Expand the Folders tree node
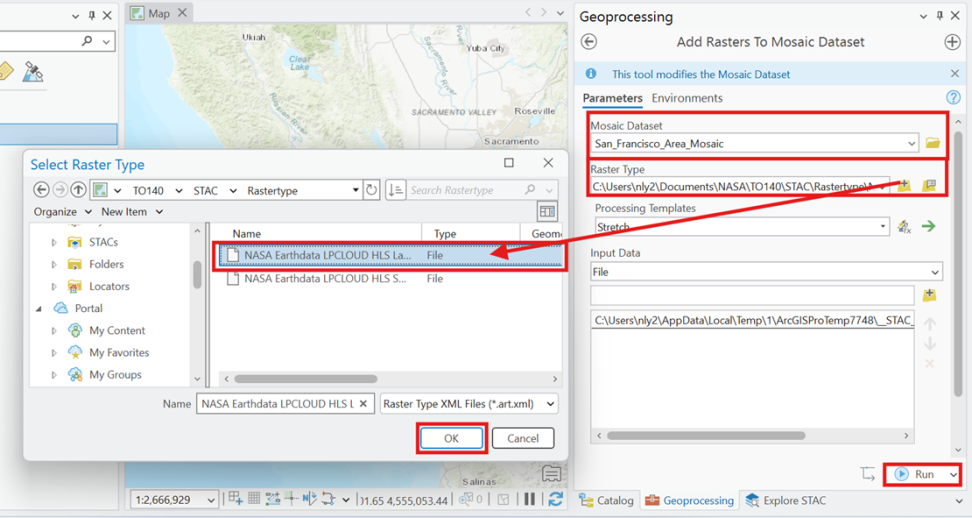 (54, 265)
